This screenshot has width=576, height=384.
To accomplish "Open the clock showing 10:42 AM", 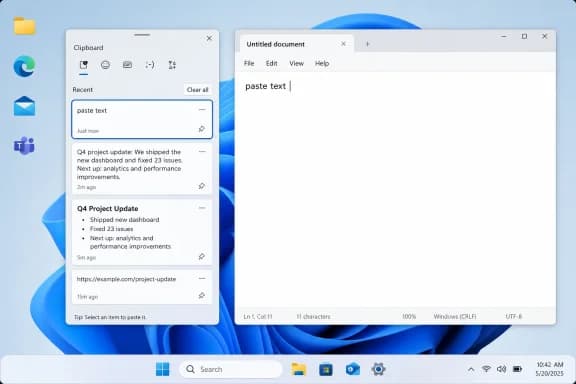I will point(550,369).
